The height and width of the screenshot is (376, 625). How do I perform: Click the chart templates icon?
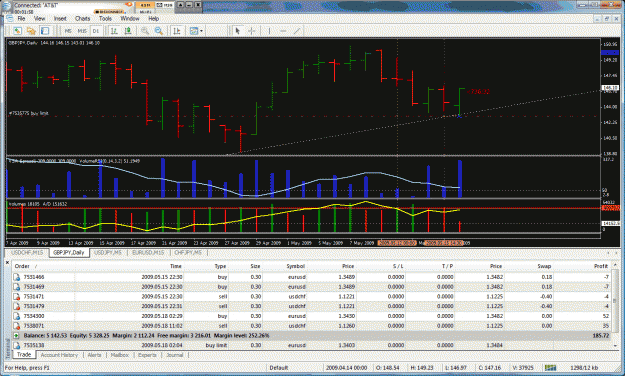[x=194, y=31]
